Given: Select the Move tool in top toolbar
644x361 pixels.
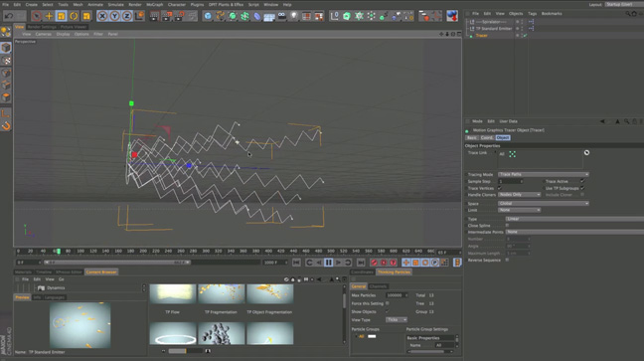Looking at the screenshot, I should coord(49,16).
